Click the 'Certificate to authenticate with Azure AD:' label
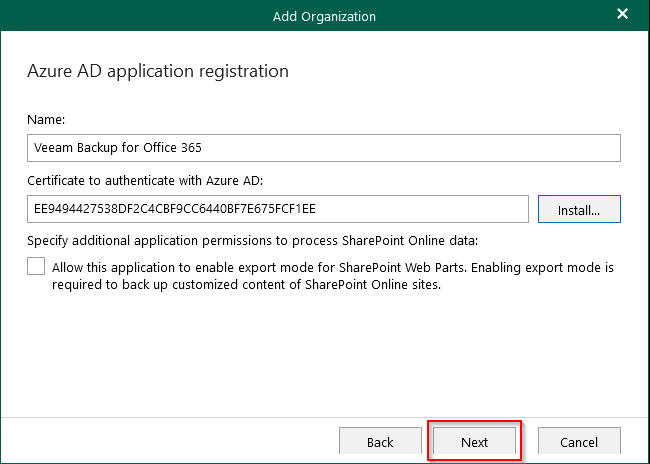 145,181
